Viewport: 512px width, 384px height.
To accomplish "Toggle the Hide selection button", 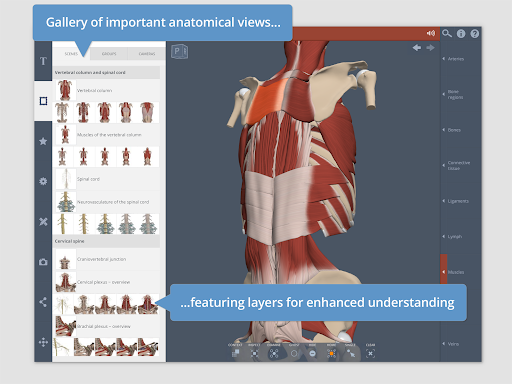I will click(x=312, y=353).
